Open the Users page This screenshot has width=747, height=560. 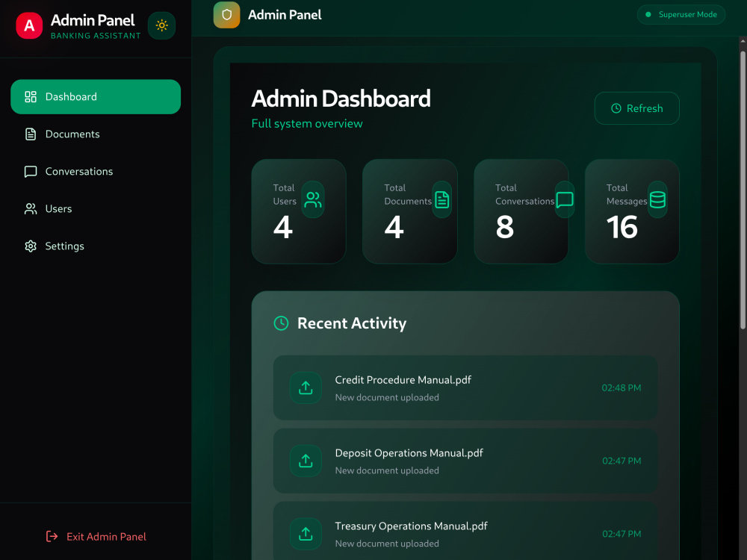click(96, 208)
